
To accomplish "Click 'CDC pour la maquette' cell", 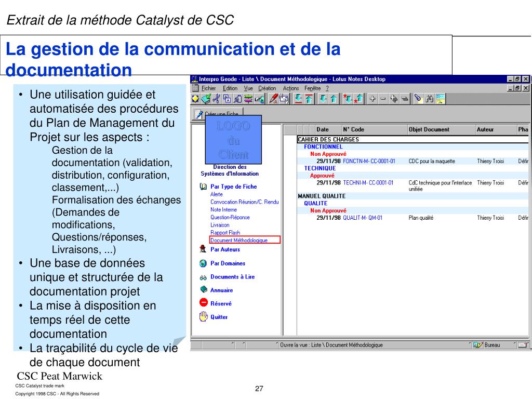I will [432, 161].
